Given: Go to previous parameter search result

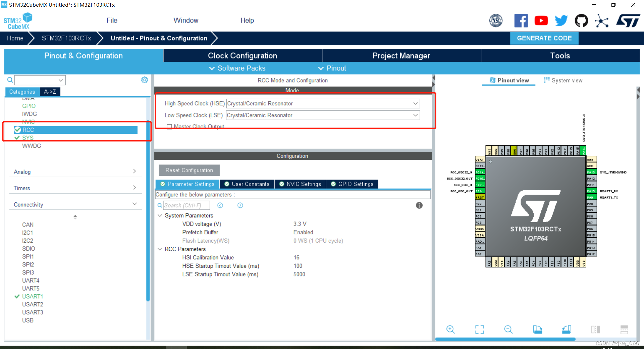Looking at the screenshot, I should [220, 205].
